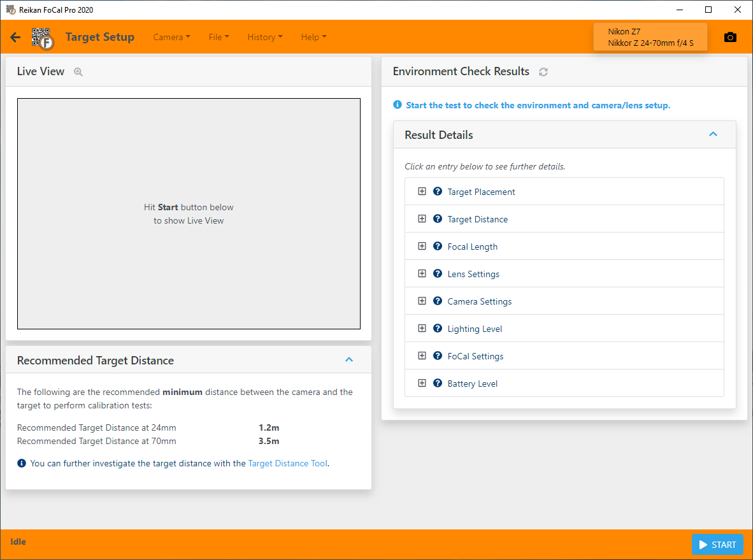Click the Idle status text
753x560 pixels.
18,542
